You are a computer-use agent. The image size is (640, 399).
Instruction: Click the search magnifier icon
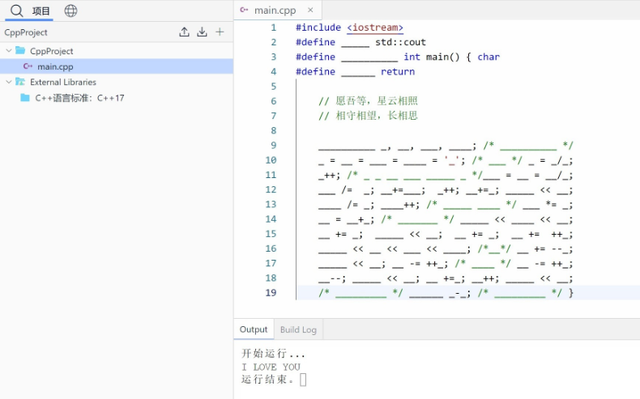17,11
